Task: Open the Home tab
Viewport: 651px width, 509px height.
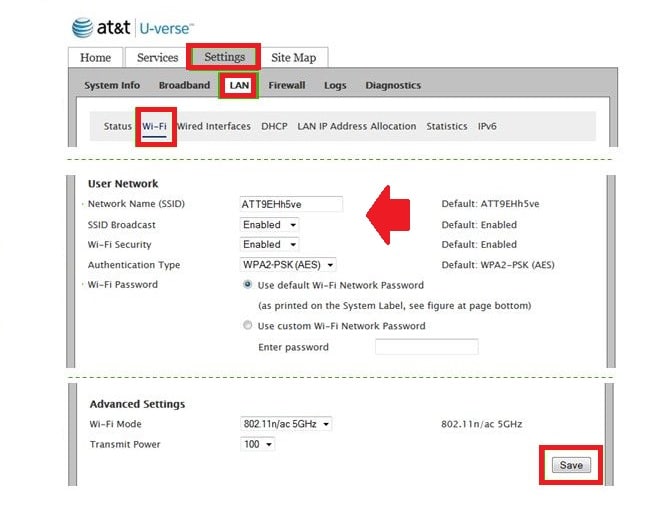Action: 96,58
